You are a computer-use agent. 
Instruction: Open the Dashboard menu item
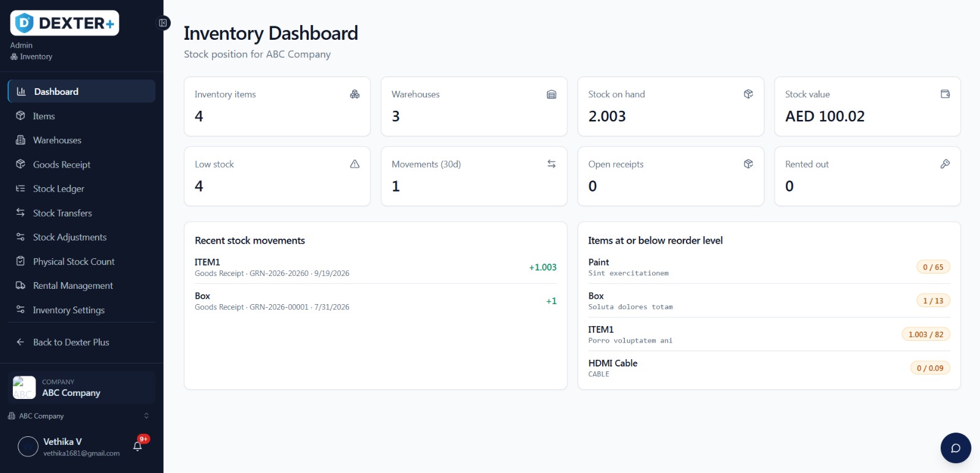81,91
